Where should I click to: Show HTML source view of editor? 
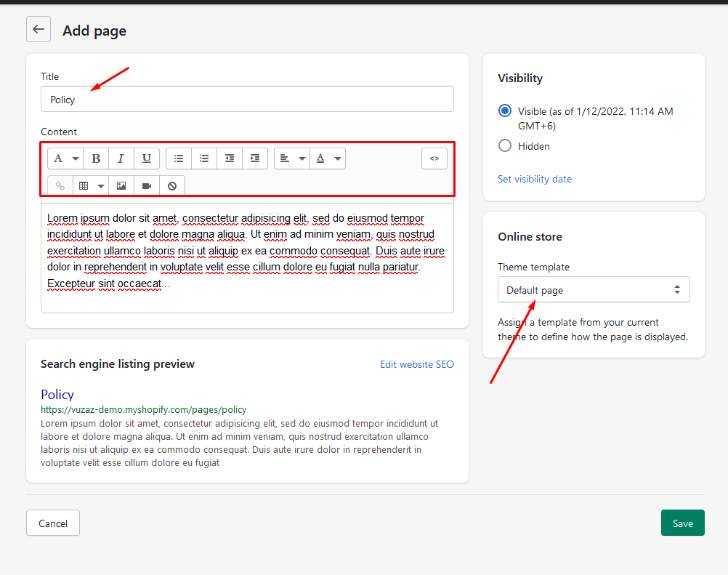434,158
